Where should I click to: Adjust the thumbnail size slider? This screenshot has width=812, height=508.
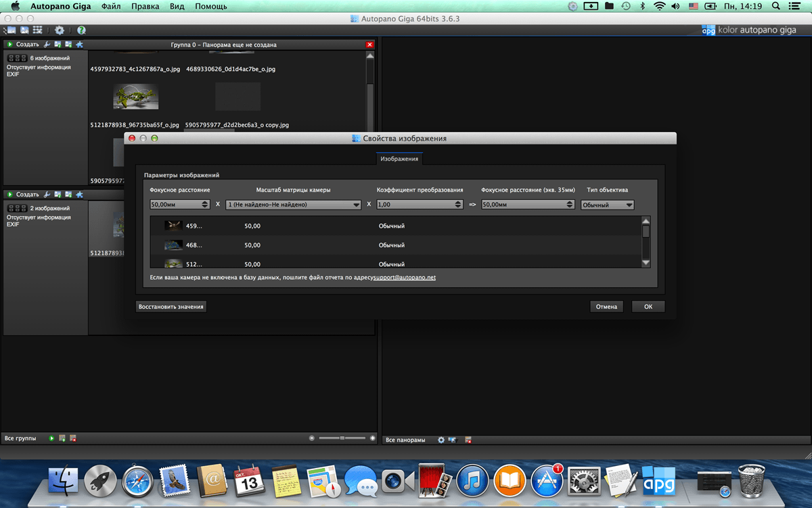pyautogui.click(x=342, y=438)
